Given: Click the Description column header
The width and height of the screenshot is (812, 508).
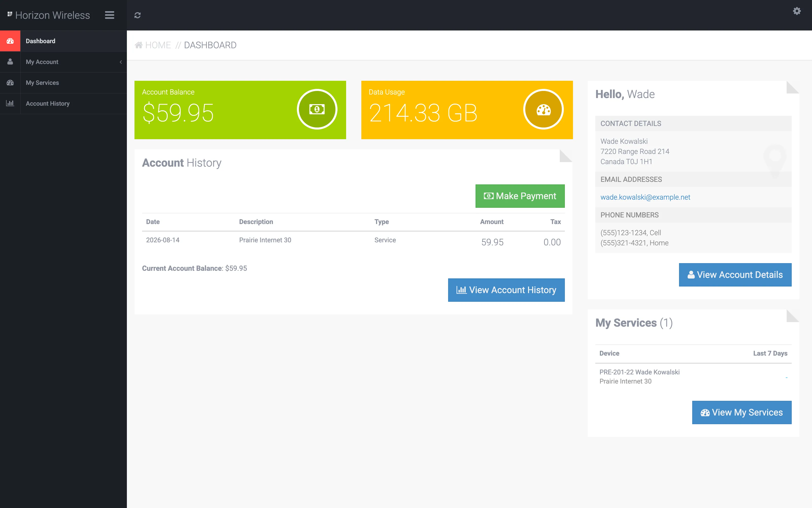Looking at the screenshot, I should click(x=256, y=222).
